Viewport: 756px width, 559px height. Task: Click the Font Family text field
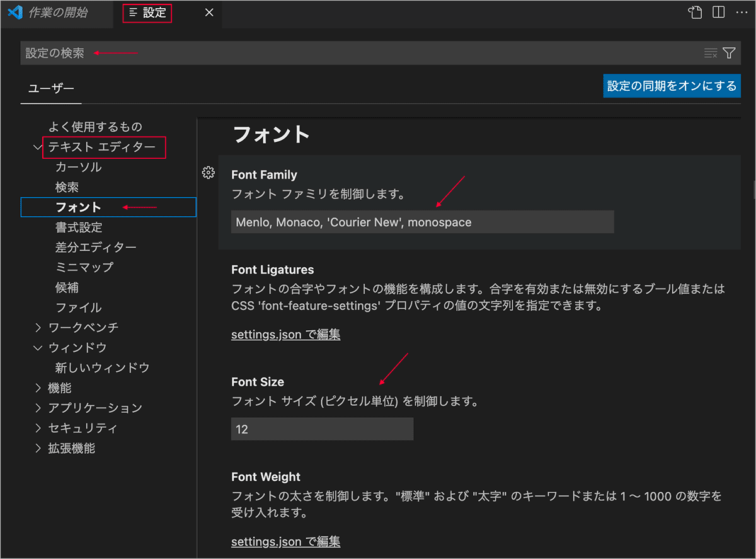tap(422, 222)
